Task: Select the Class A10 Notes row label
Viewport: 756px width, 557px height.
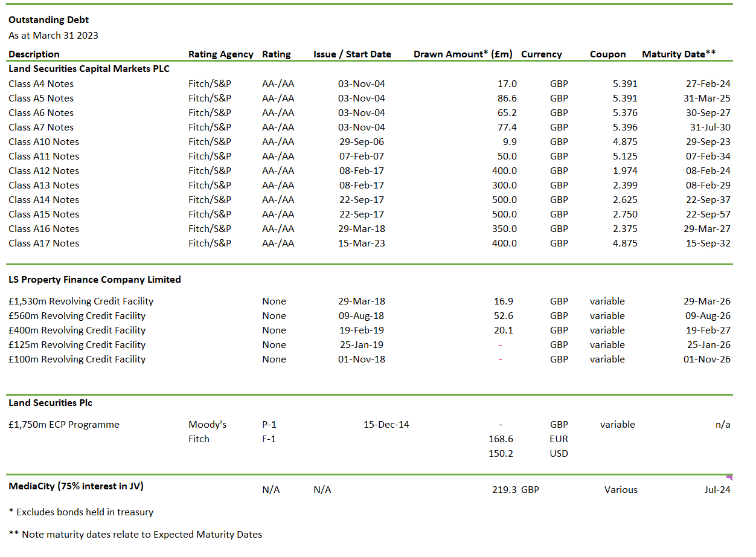Action: point(43,141)
